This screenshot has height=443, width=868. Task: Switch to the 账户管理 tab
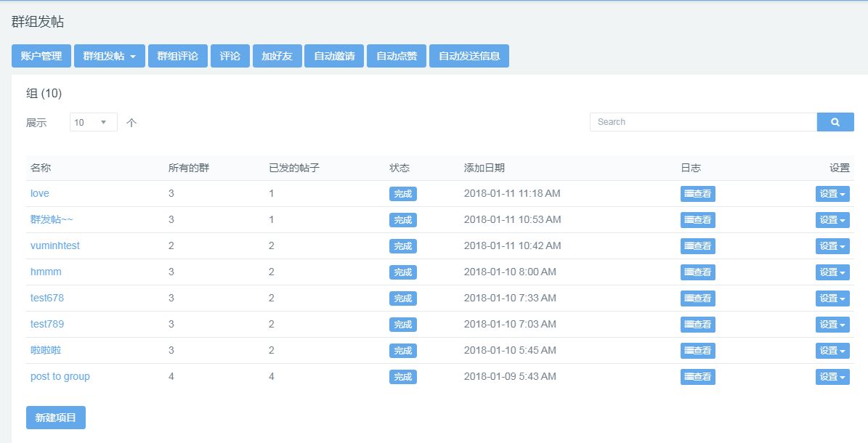coord(41,56)
